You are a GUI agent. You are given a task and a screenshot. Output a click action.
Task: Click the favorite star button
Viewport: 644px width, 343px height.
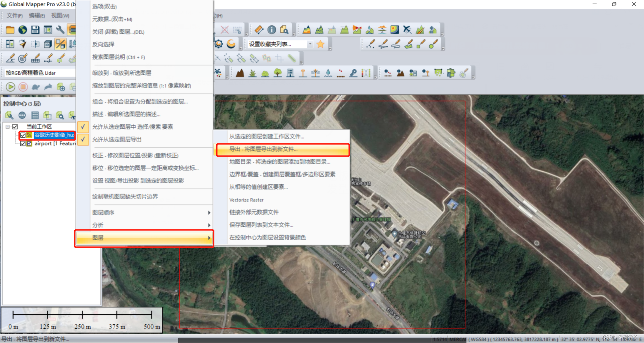320,44
